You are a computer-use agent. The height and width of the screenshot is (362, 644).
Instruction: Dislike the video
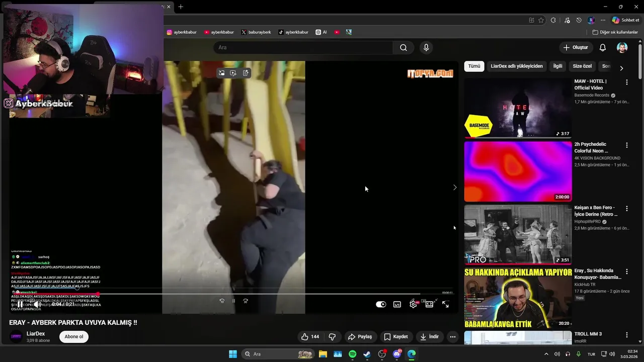coord(332,337)
